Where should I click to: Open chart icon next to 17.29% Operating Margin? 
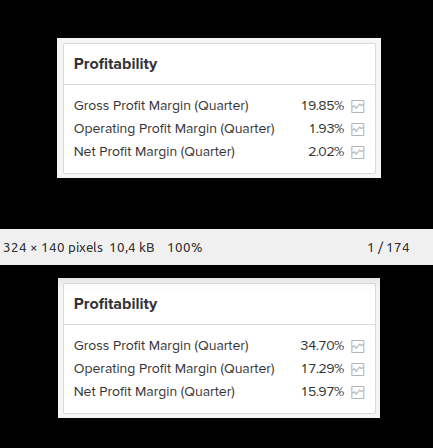click(358, 369)
